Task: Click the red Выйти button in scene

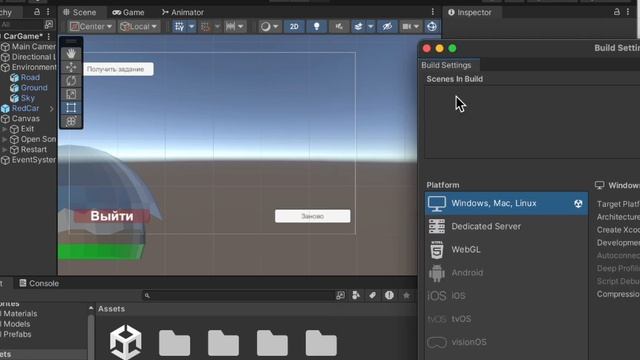Action: click(111, 216)
